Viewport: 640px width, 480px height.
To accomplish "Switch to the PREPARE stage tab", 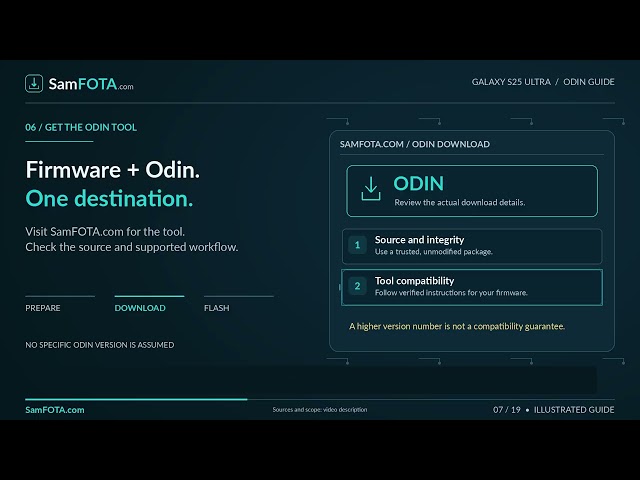I will 43,308.
